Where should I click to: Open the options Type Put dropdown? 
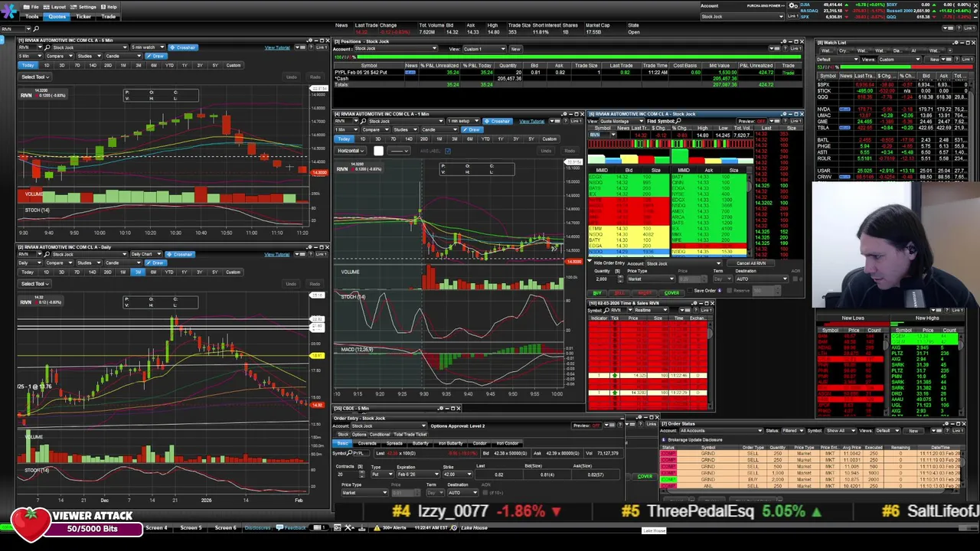383,474
